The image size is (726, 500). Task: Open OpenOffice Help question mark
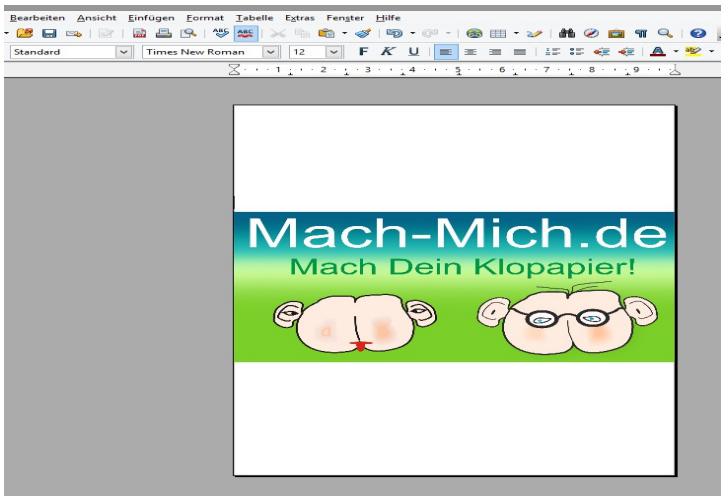point(698,33)
